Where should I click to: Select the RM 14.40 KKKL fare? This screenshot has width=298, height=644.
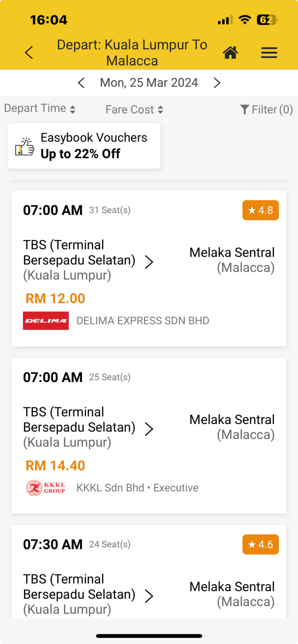pyautogui.click(x=55, y=466)
